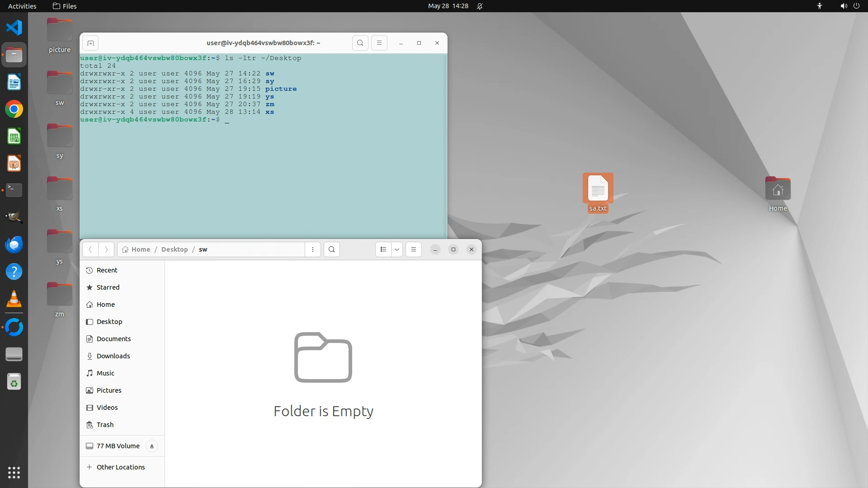Toggle do-not-disturb bell in top bar

pos(480,6)
